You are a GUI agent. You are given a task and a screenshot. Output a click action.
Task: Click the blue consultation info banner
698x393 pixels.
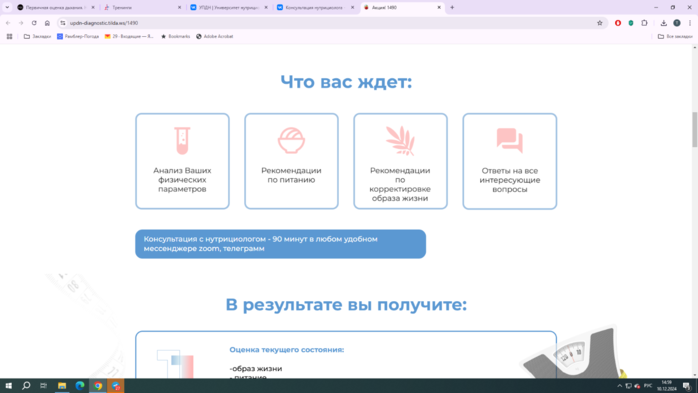point(280,244)
